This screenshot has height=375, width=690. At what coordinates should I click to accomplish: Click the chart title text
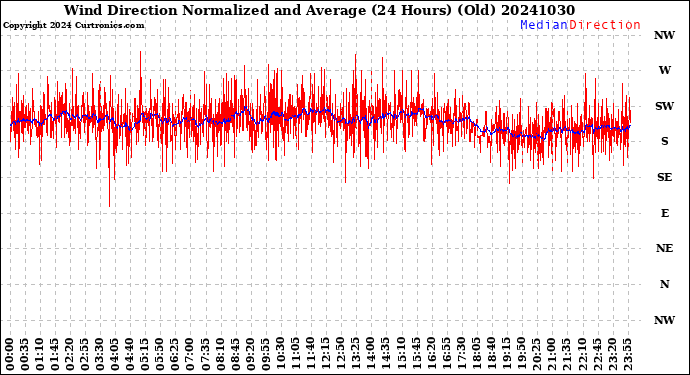point(319,10)
